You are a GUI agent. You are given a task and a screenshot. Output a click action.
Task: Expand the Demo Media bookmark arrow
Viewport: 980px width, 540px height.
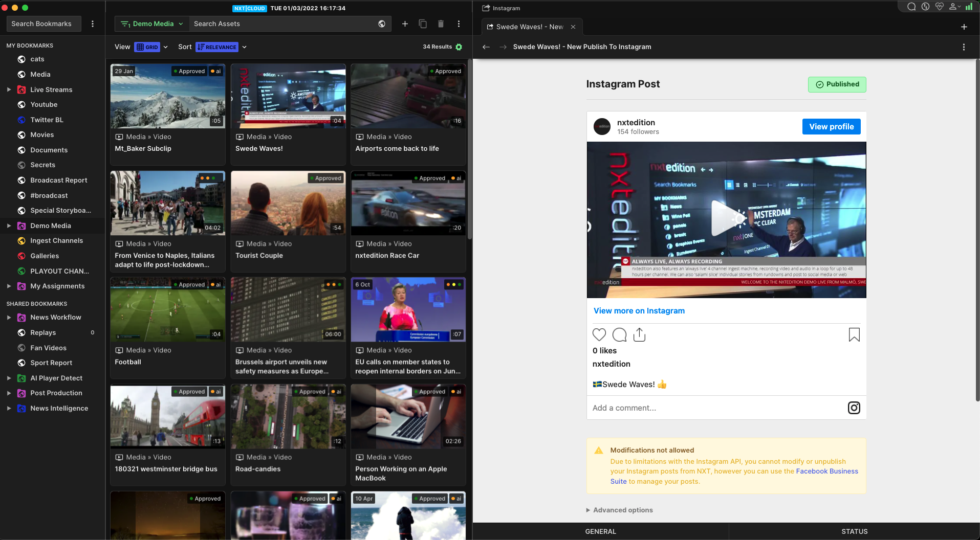tap(9, 226)
